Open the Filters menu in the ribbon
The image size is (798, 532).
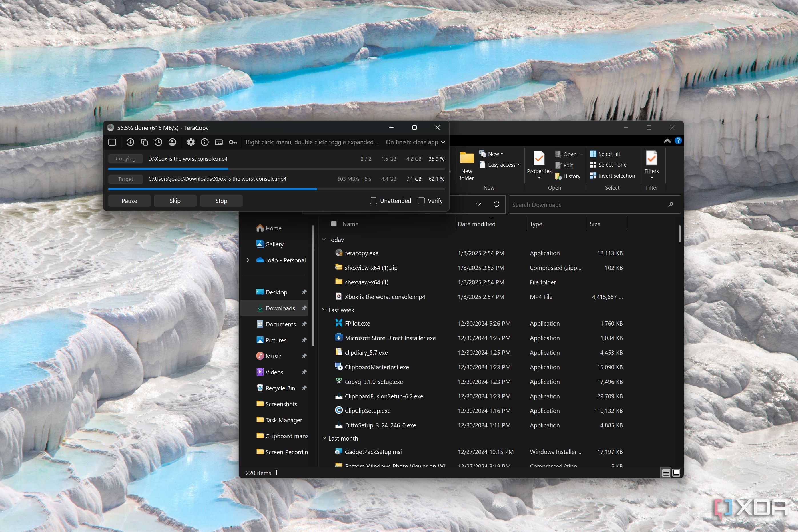651,164
